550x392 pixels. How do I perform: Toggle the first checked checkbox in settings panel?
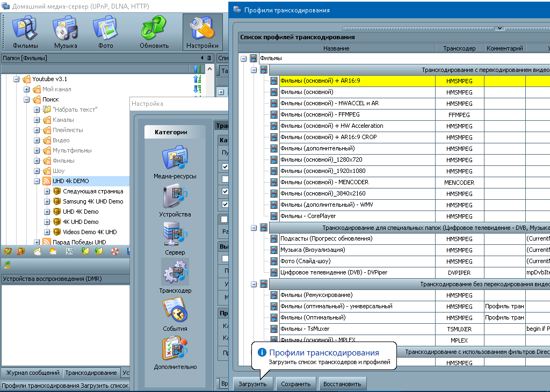(x=225, y=168)
